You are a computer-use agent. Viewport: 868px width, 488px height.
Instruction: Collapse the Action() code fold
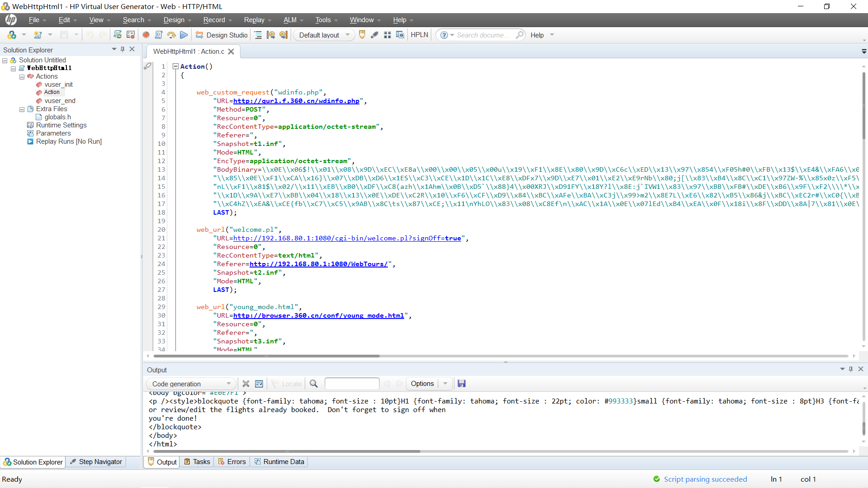[175, 66]
